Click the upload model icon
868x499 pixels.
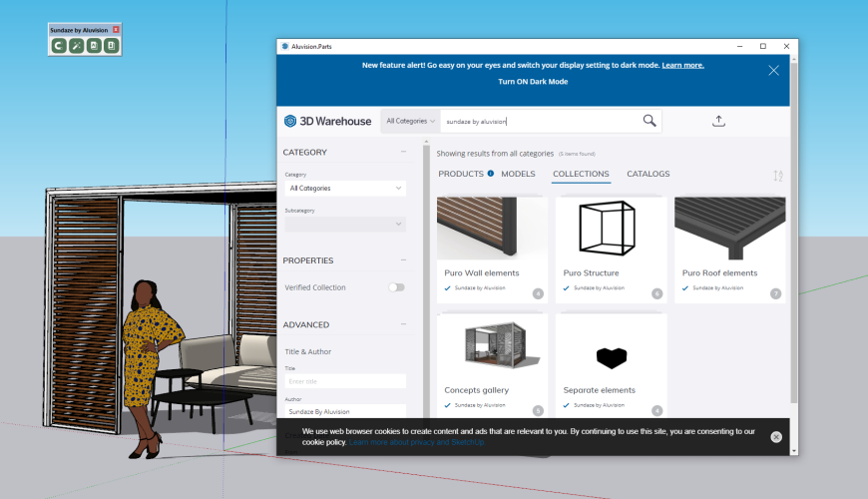point(718,121)
